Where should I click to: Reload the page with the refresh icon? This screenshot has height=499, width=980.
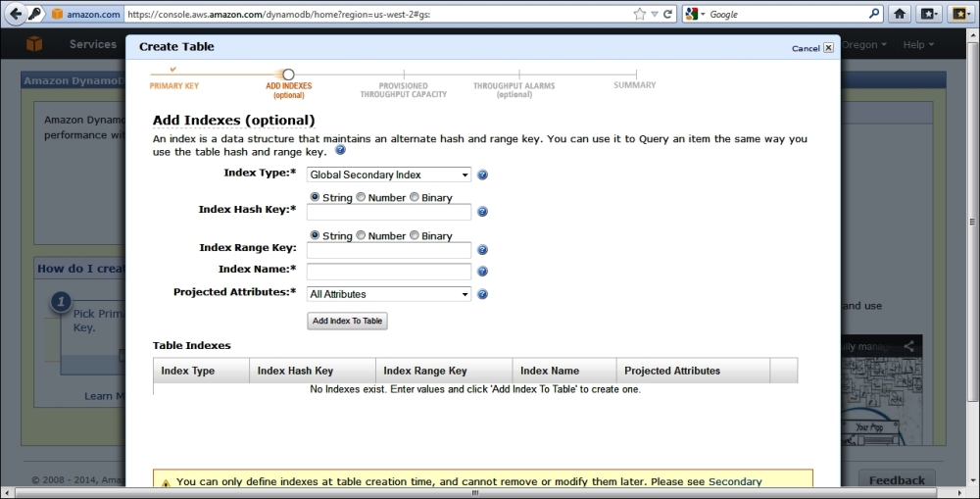tap(667, 14)
